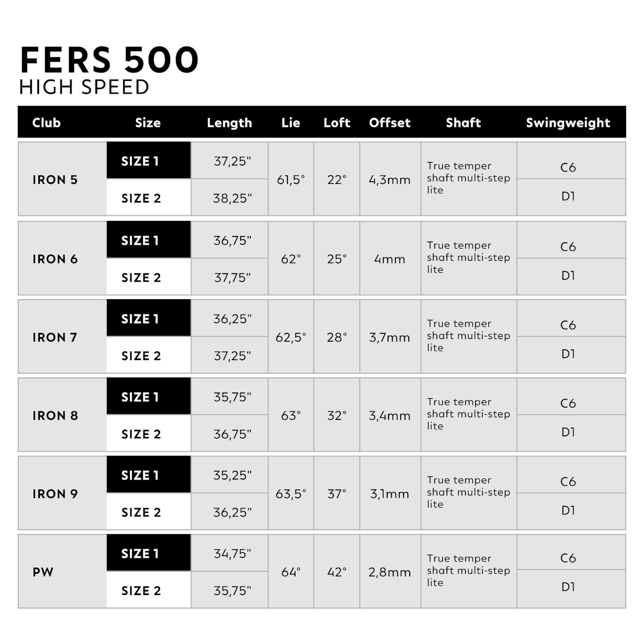Select the Loft column header
Screen dimensions: 644x644
coord(337,123)
